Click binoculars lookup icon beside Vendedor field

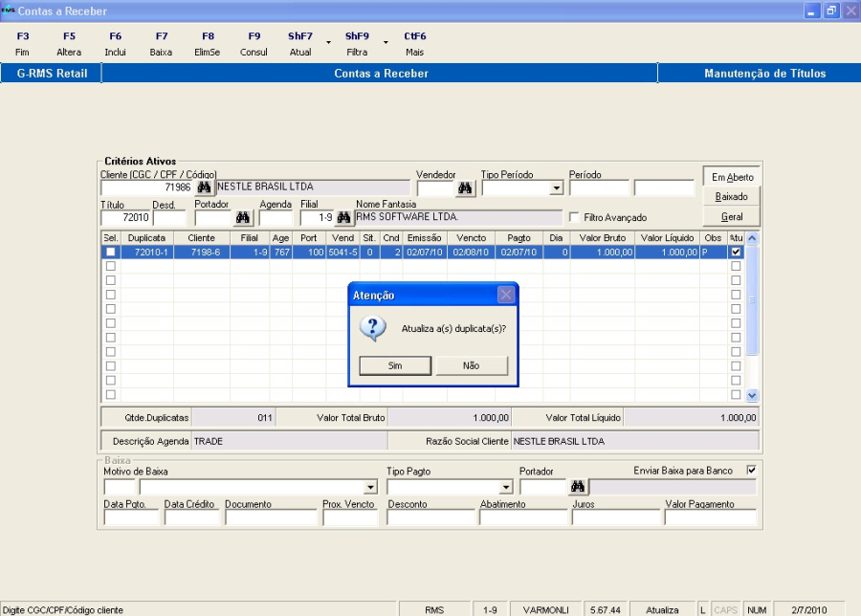pyautogui.click(x=466, y=187)
